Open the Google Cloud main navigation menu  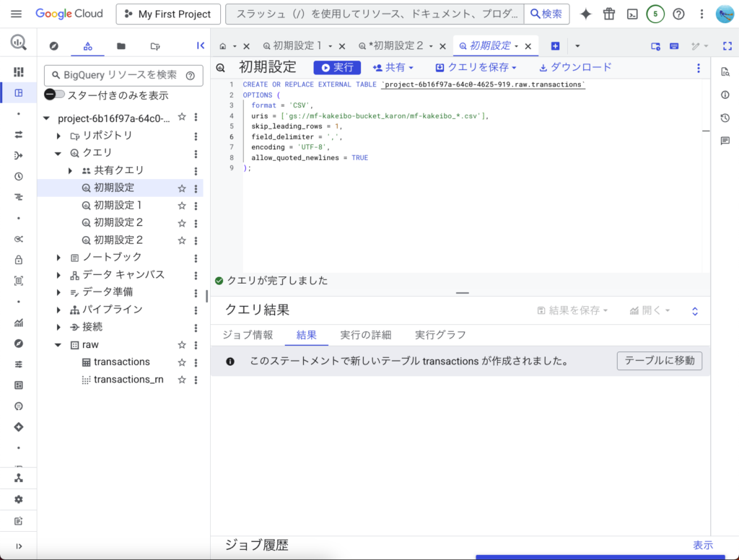click(x=16, y=14)
